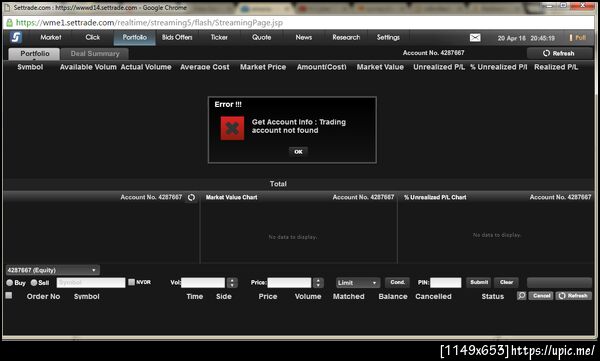Screen dimensions: 600x361
Task: Click the Symbol column header in portfolio table
Action: click(30, 67)
